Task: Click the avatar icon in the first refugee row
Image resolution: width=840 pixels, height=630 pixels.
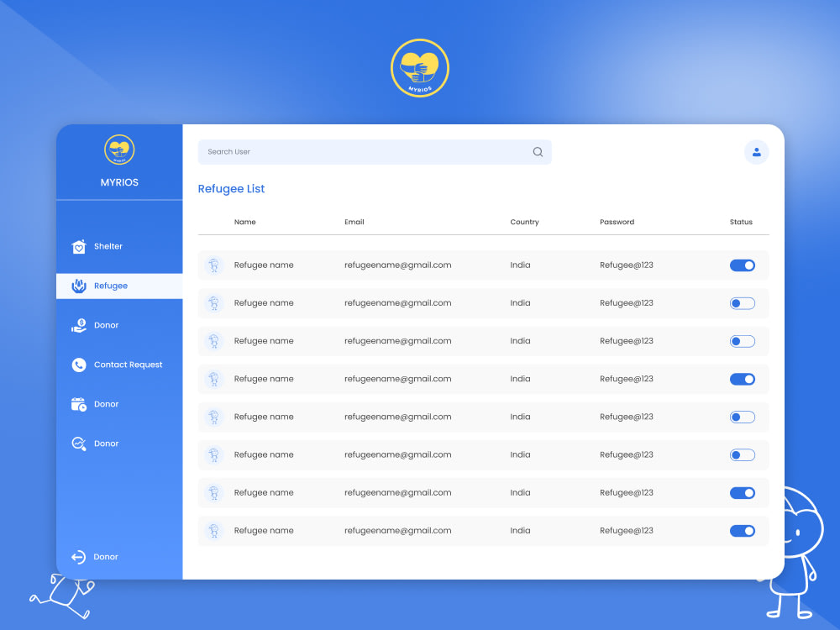Action: pyautogui.click(x=214, y=265)
